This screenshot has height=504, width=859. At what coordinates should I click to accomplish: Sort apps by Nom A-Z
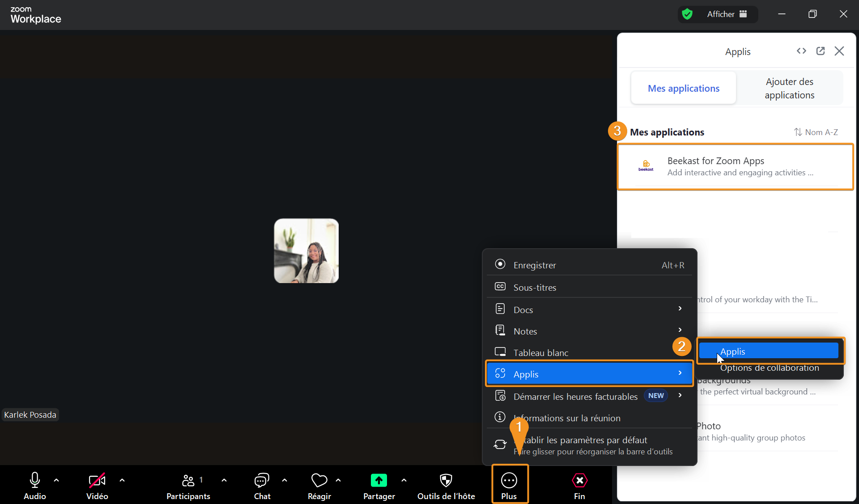(816, 132)
